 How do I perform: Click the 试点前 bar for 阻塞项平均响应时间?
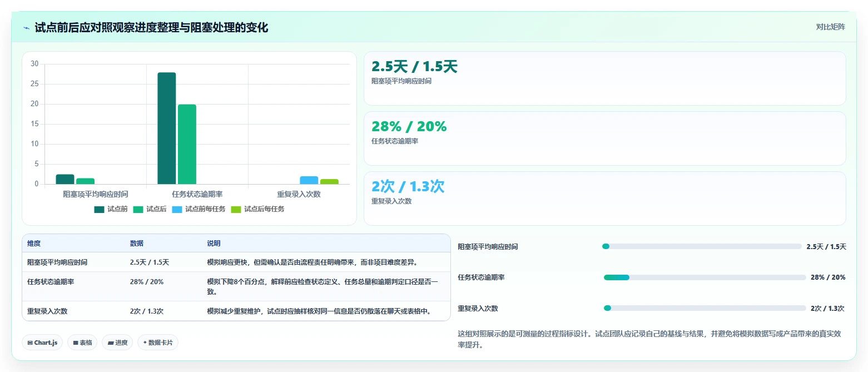(65, 179)
